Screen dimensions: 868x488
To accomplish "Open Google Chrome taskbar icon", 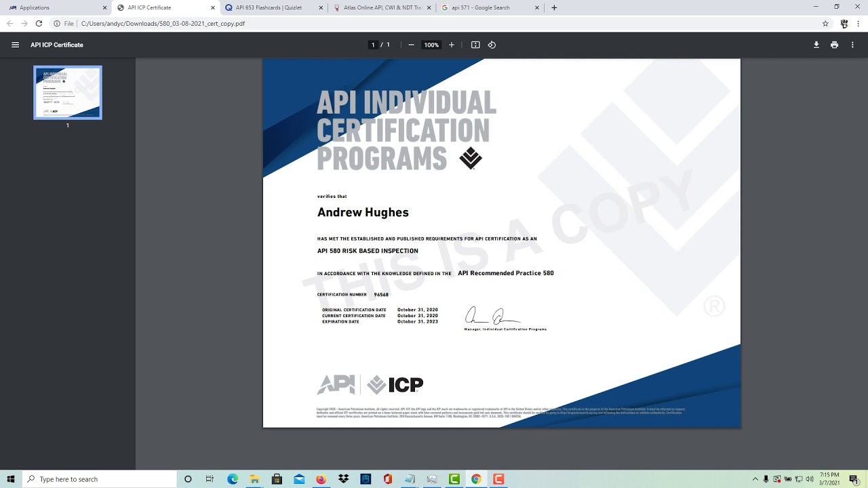I will coord(476,479).
